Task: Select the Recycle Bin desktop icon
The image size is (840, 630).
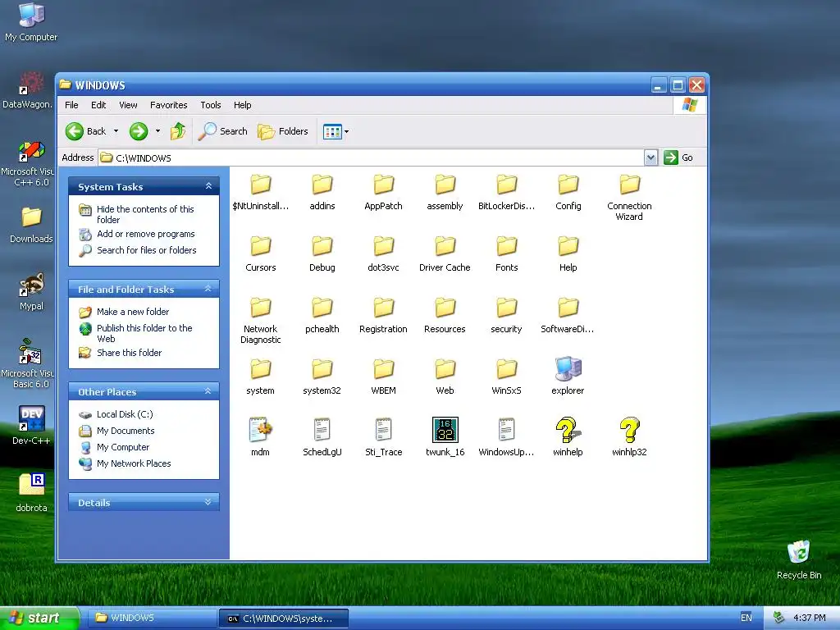Action: [799, 559]
